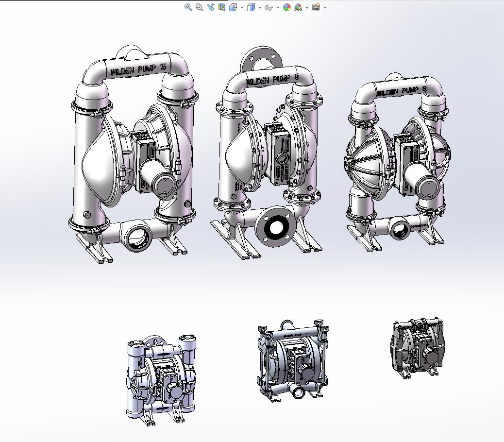The width and height of the screenshot is (504, 442).
Task: Click the Apply Scene icon
Action: 298,7
